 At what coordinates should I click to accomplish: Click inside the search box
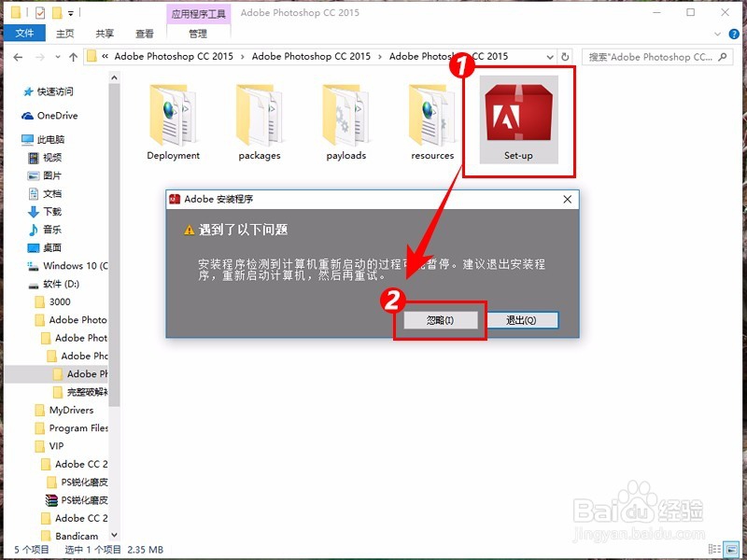click(x=658, y=57)
